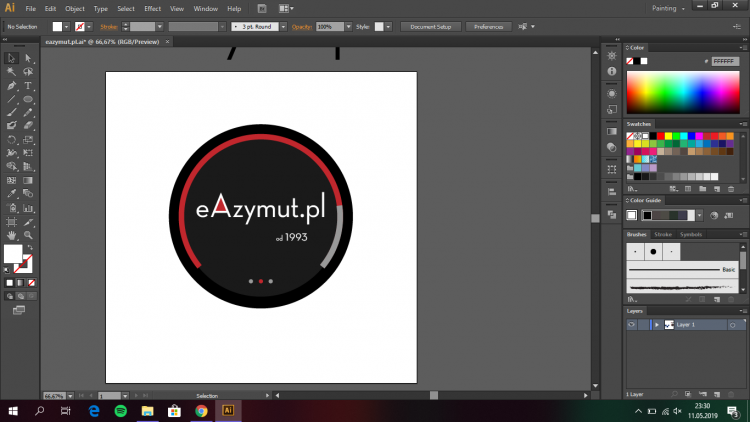Toggle visibility of Layer 1
This screenshot has width=750, height=422.
[632, 325]
